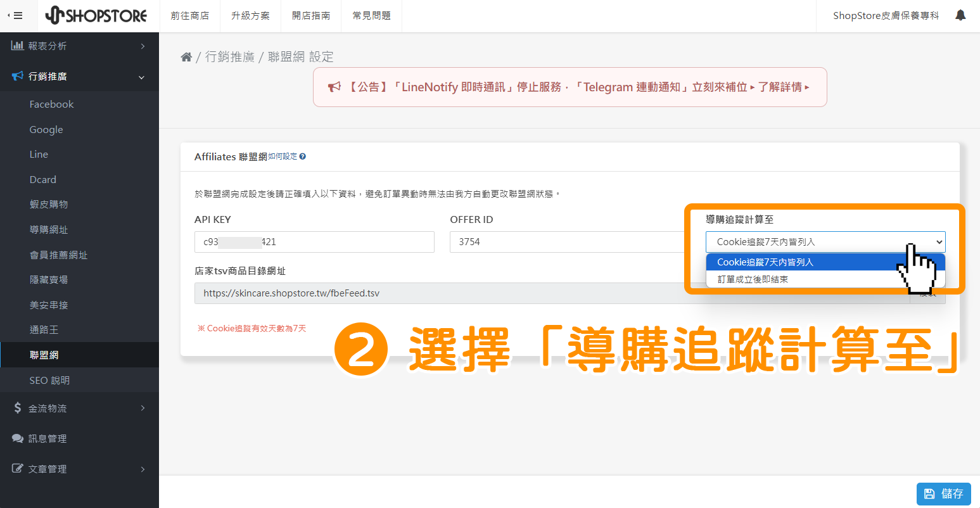Click the 儲存 save button
Screen dimensions: 980x508
pos(943,493)
